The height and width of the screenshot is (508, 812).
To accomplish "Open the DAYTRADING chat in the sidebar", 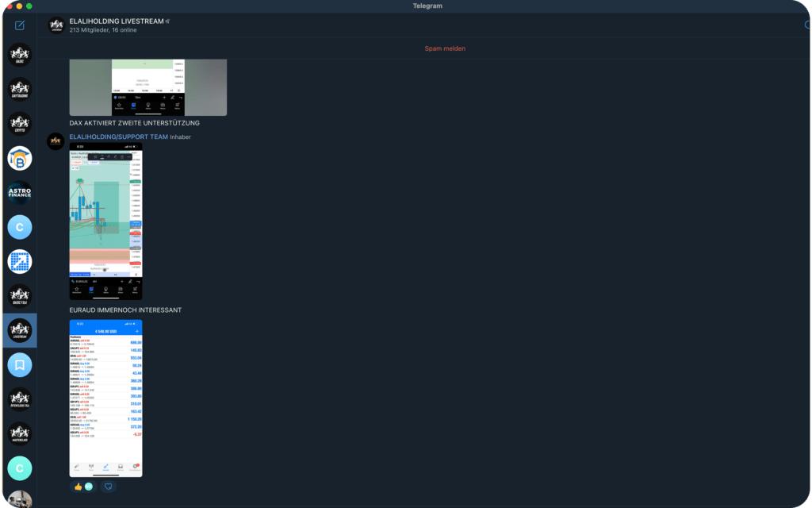I will pos(20,89).
